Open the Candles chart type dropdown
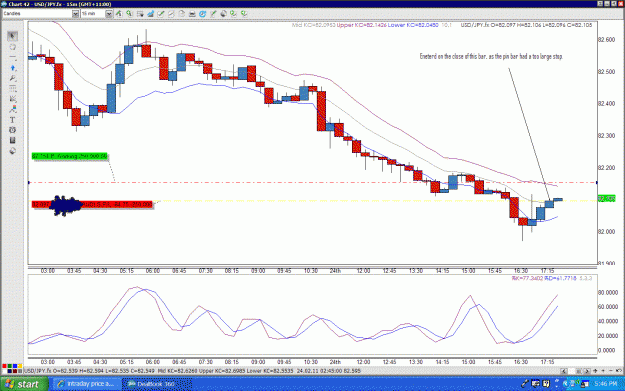Image resolution: width=625 pixels, height=391 pixels. [75, 14]
